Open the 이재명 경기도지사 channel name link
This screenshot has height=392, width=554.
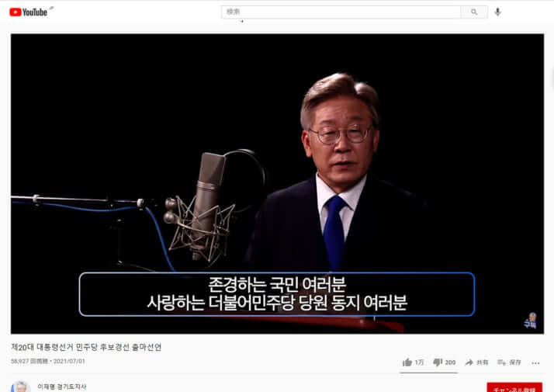[62, 387]
